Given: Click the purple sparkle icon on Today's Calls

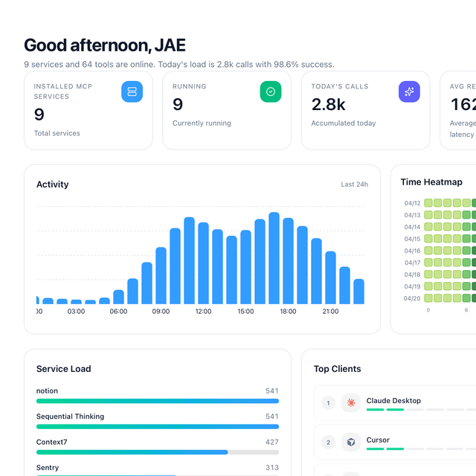Looking at the screenshot, I should tap(409, 91).
